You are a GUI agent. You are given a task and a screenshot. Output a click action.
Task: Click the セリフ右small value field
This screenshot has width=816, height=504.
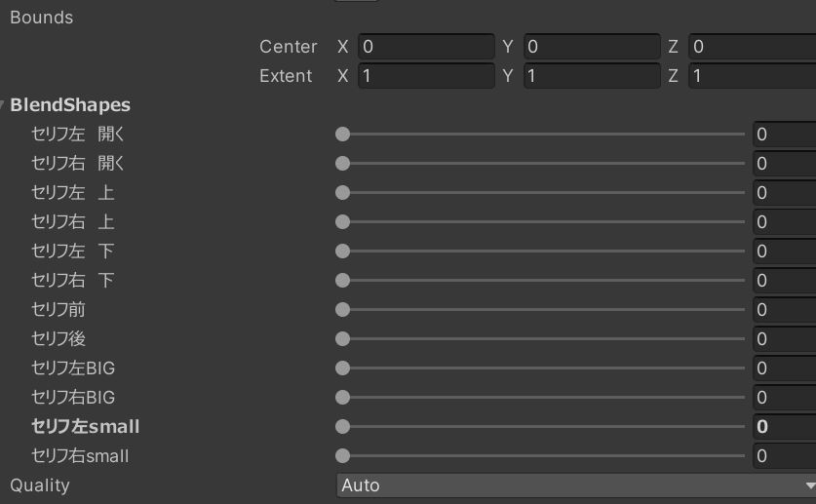784,456
